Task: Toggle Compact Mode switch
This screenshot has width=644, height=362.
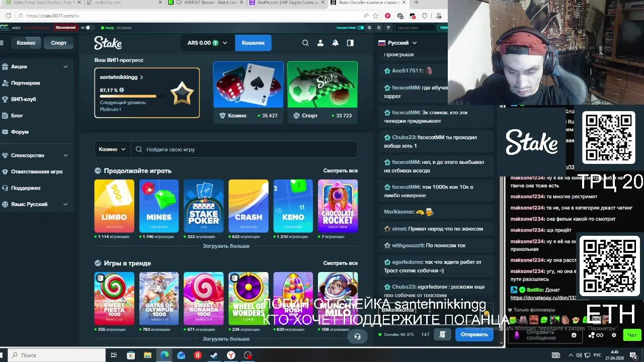Action: [x=360, y=28]
